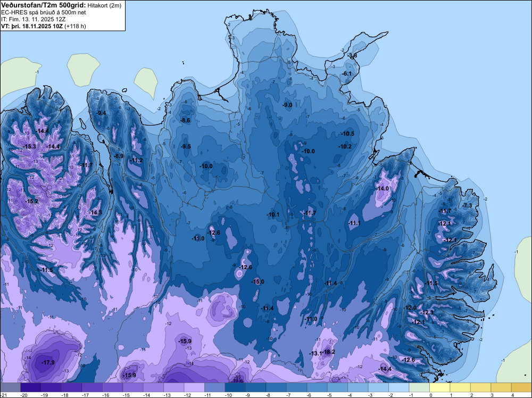
Task: Click the -15.3 temperature value on the map
Action: pos(29,146)
